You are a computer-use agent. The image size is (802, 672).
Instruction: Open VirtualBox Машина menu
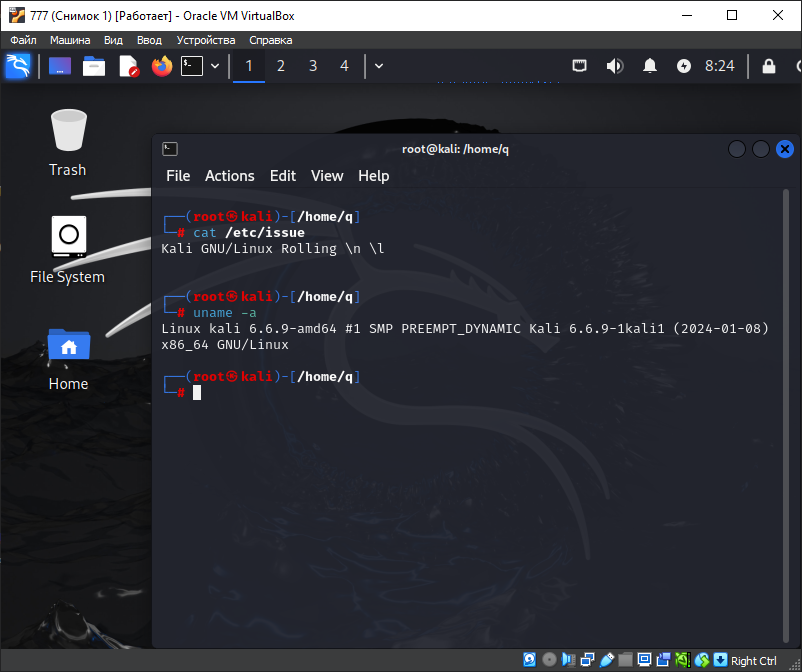pos(70,40)
